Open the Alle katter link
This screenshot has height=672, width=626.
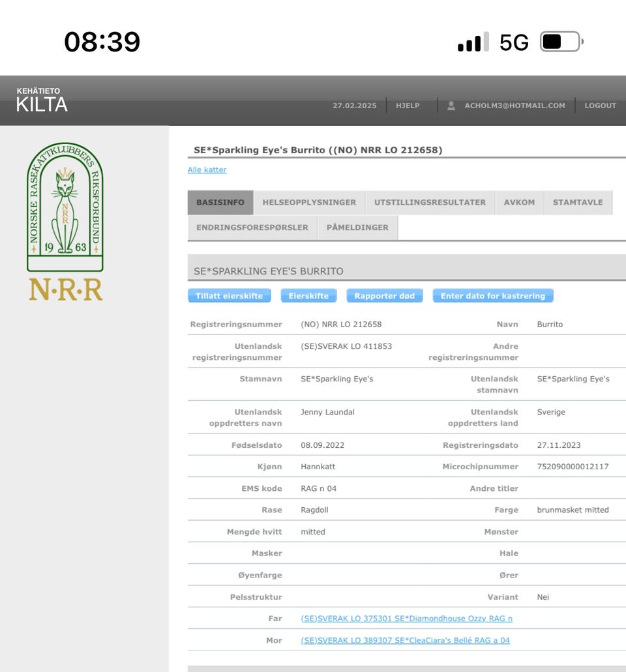207,169
